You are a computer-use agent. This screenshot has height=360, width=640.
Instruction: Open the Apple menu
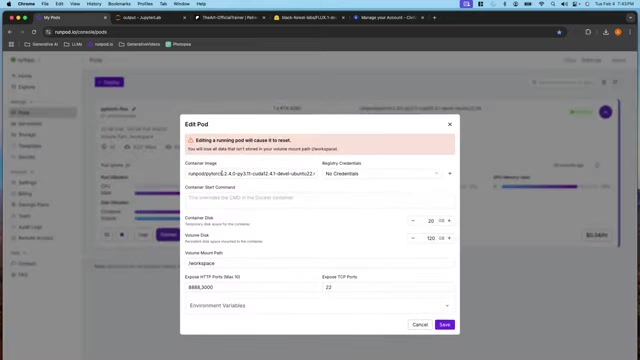pos(9,4)
